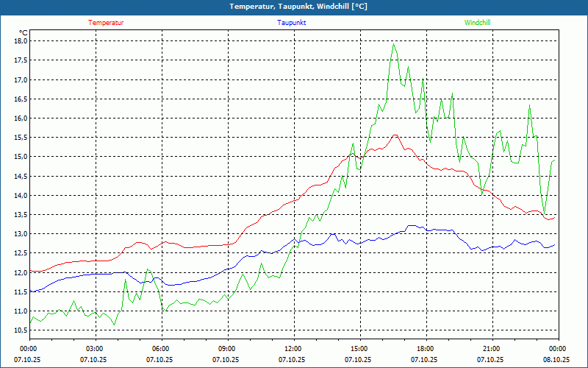Click the 16,5 y-axis value label
Image resolution: width=588 pixels, height=368 pixels.
(x=20, y=99)
